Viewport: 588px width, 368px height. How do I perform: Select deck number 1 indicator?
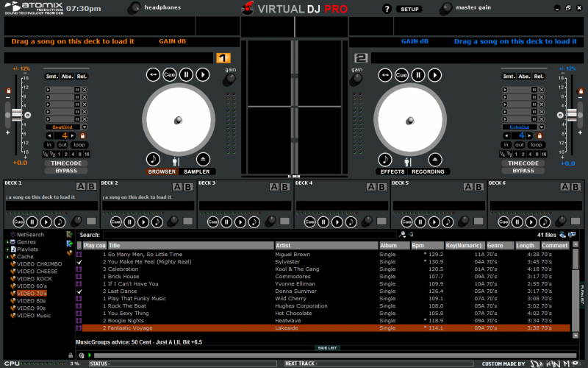(x=223, y=58)
